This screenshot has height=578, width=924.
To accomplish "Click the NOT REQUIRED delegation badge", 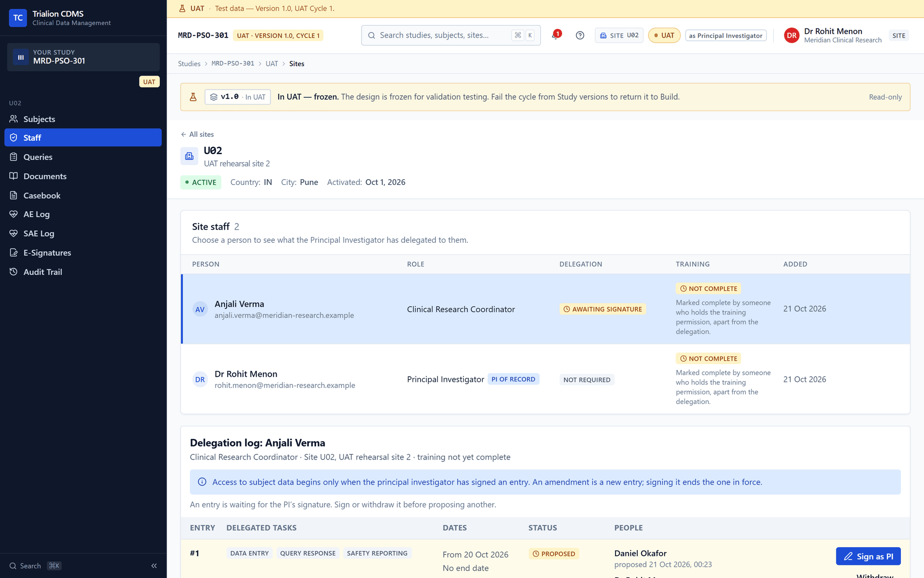I will point(587,380).
